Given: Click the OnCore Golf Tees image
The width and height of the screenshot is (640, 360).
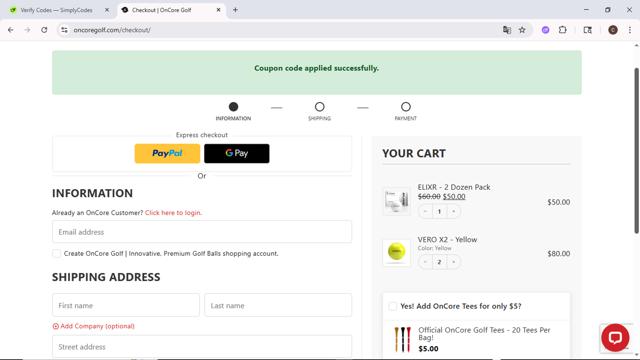Looking at the screenshot, I should tap(402, 339).
